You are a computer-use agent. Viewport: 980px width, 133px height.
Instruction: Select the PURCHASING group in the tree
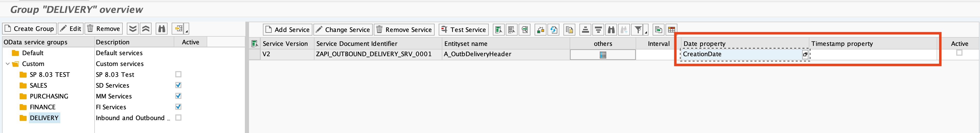click(49, 96)
